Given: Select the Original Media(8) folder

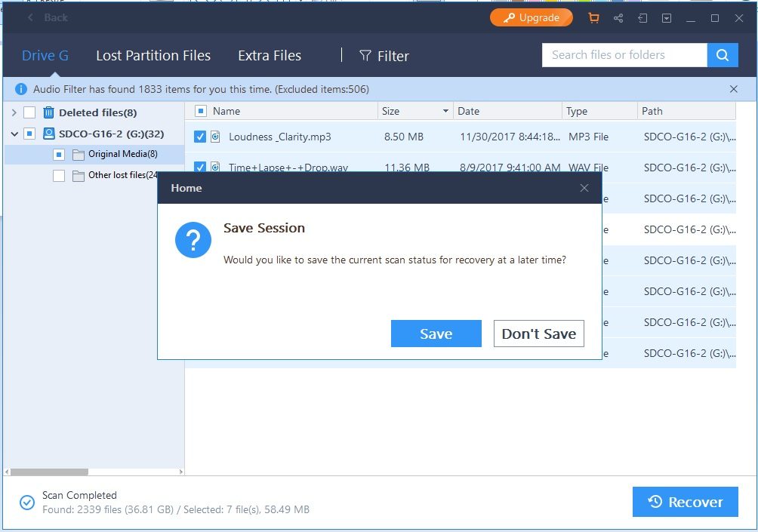Looking at the screenshot, I should pyautogui.click(x=123, y=154).
